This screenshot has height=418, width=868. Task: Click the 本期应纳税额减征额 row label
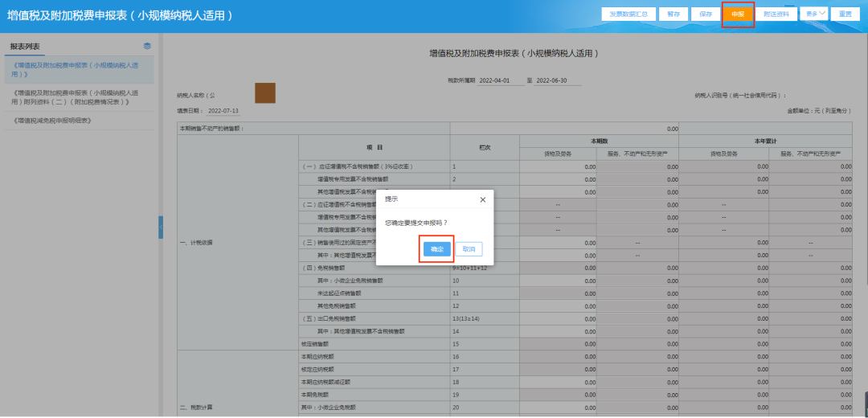point(326,382)
